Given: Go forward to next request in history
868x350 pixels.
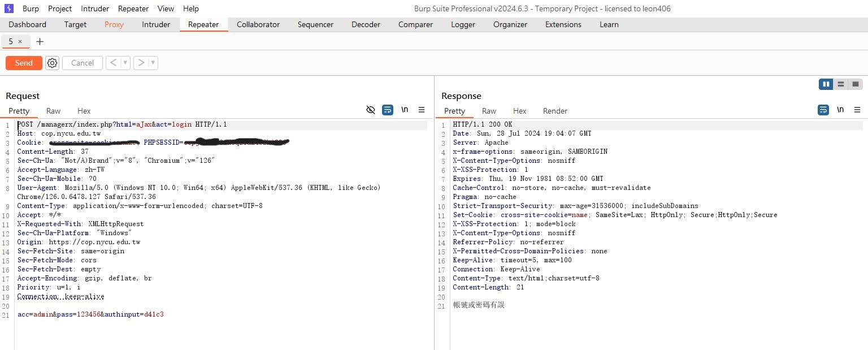Looking at the screenshot, I should tap(141, 63).
